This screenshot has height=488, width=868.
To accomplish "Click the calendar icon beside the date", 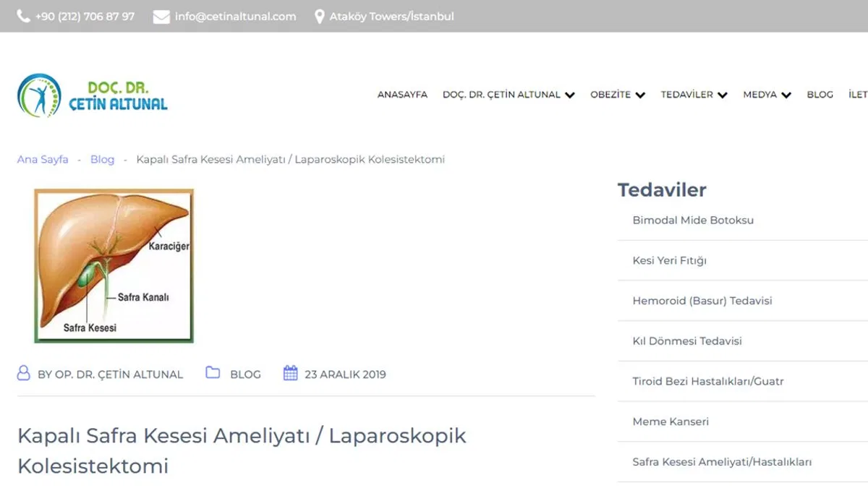I will click(x=290, y=373).
